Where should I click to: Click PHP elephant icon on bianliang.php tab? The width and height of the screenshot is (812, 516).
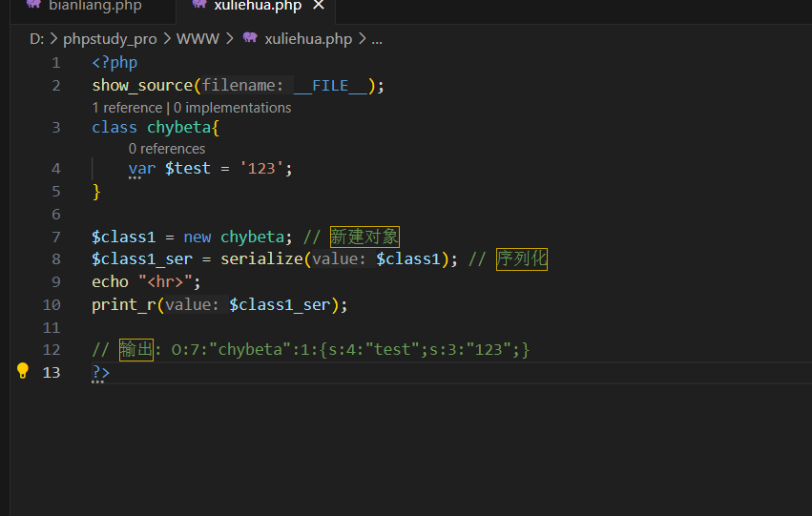coord(33,5)
